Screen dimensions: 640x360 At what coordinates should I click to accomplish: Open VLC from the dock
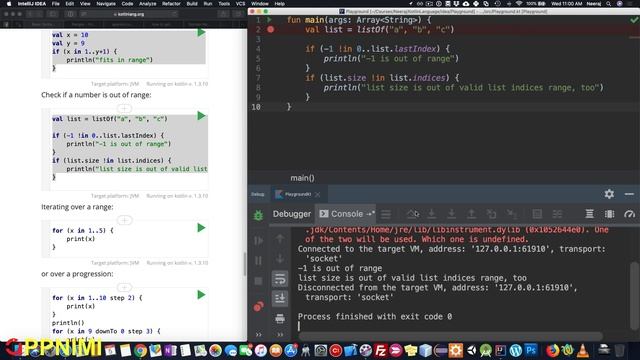tap(583, 351)
